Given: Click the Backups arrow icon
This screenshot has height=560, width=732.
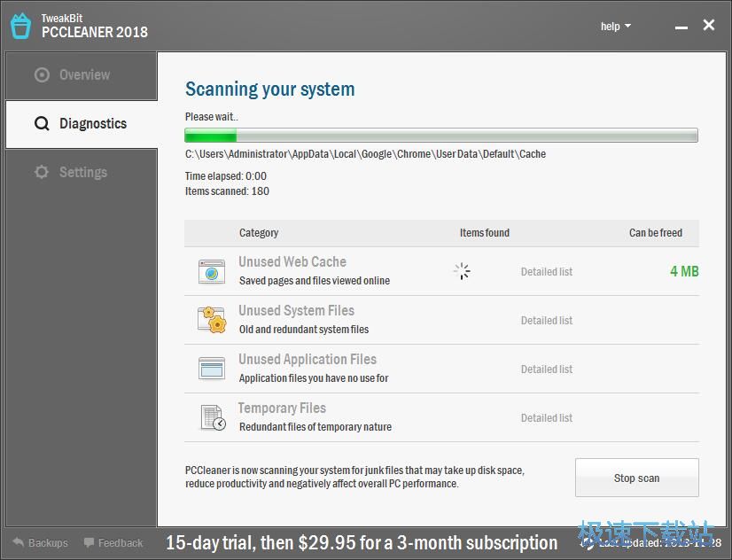Looking at the screenshot, I should 19,542.
